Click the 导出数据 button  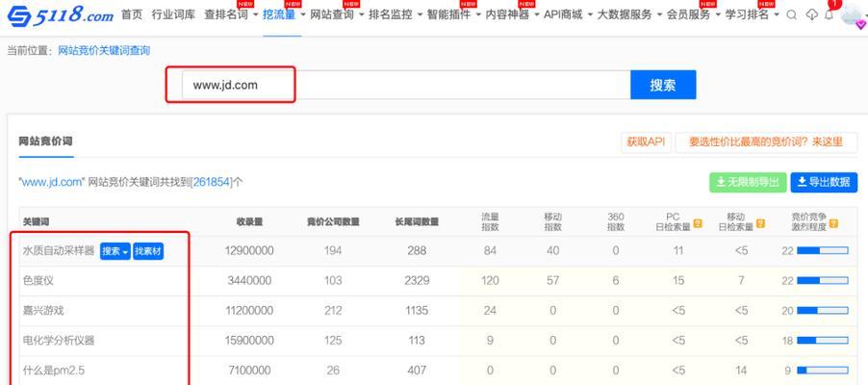[x=824, y=182]
